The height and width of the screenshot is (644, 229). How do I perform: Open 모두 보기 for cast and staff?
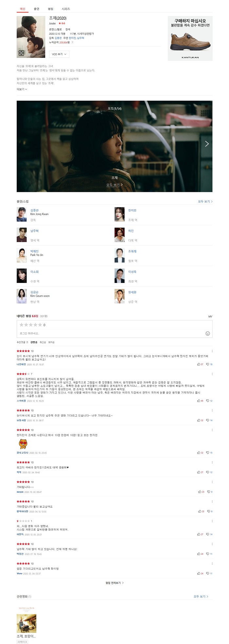(205, 201)
